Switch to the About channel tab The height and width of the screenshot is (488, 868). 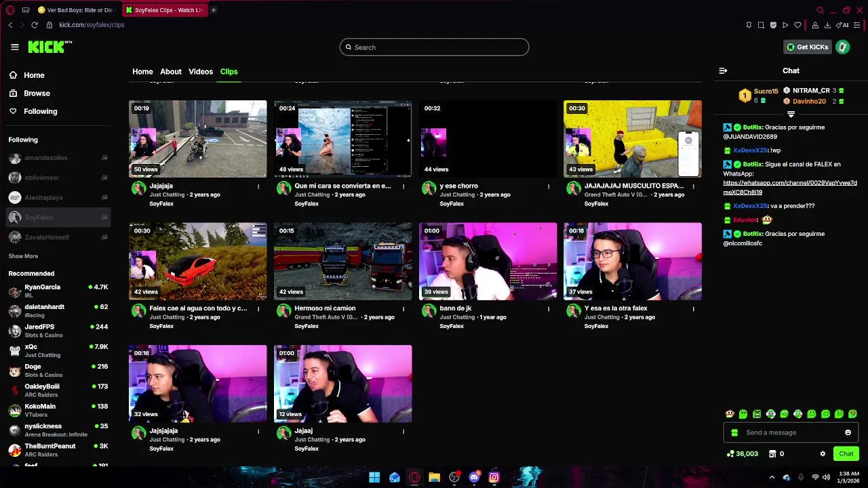(171, 71)
